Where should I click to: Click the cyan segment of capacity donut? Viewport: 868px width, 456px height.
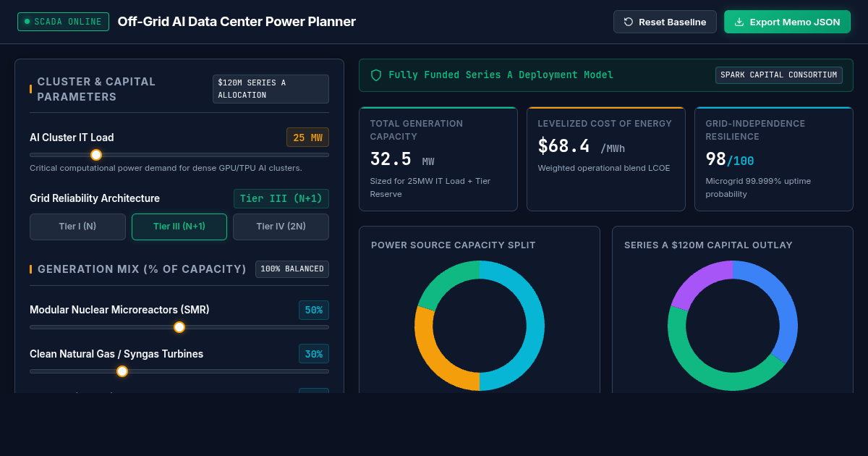535,326
